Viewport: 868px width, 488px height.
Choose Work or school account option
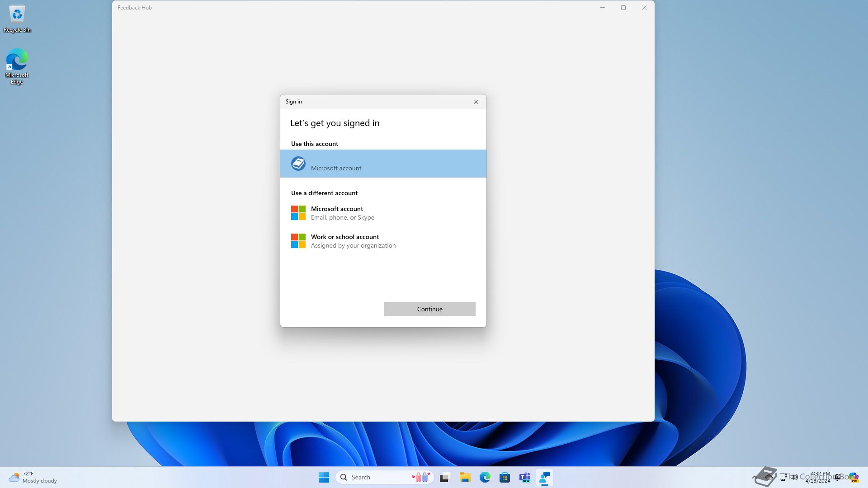pyautogui.click(x=383, y=241)
